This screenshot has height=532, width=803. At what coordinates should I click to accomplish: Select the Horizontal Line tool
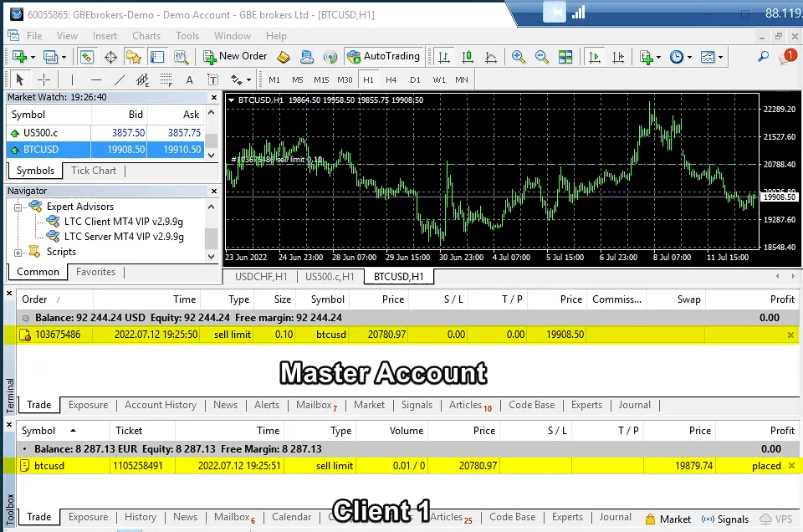[95, 79]
